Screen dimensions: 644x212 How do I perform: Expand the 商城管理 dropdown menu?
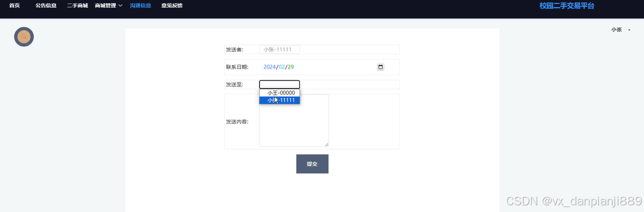click(x=109, y=6)
